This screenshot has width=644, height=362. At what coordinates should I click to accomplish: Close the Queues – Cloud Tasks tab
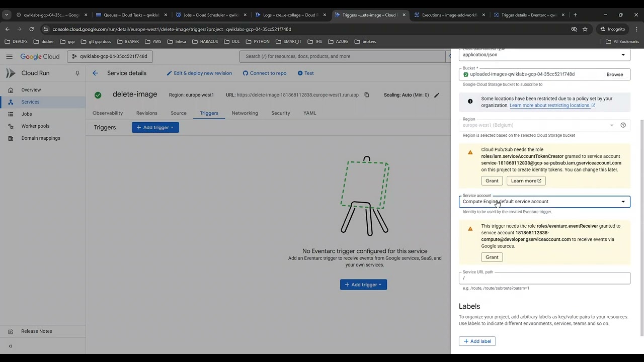[x=166, y=15]
